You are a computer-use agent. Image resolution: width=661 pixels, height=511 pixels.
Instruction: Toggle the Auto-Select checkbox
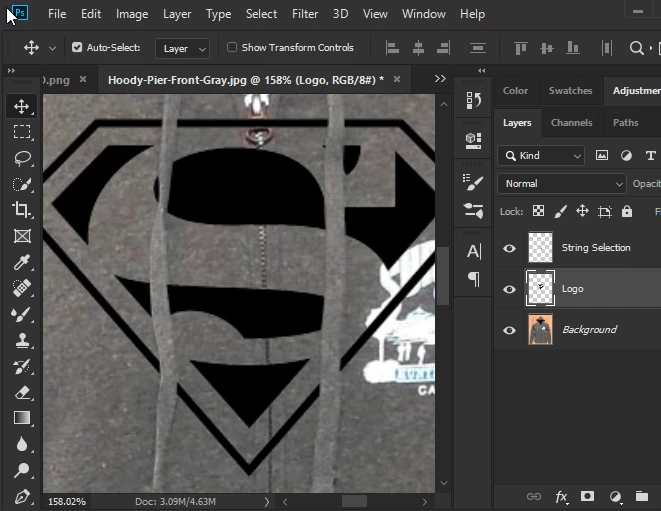pos(77,47)
